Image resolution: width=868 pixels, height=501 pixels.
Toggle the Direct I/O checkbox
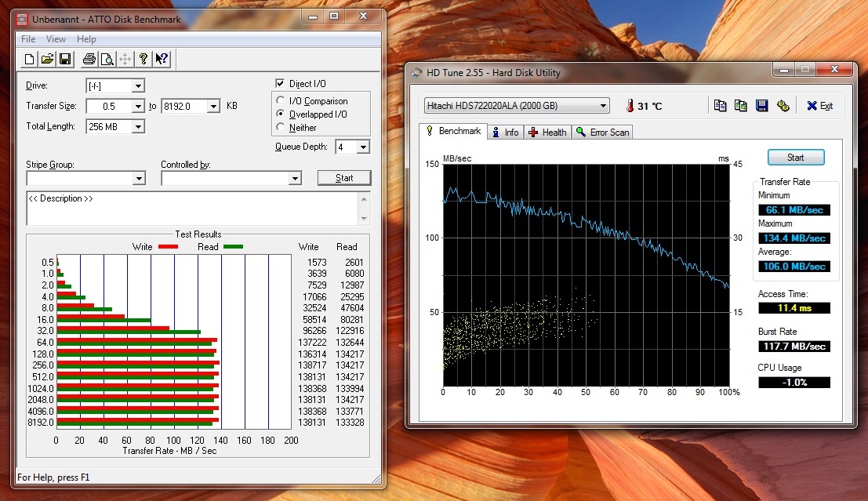pyautogui.click(x=280, y=84)
